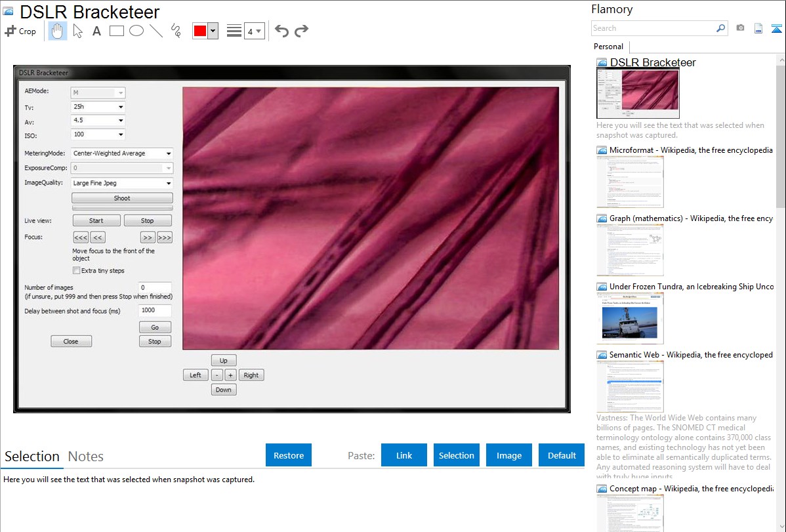Undo the last annotation
This screenshot has height=532, width=786.
tap(281, 31)
